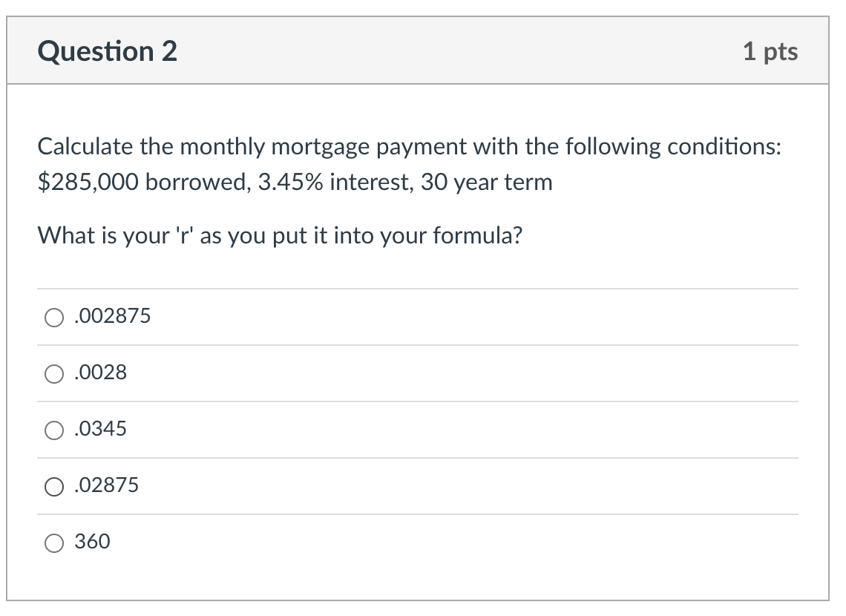Click the divider row above .002875

[x=419, y=289]
